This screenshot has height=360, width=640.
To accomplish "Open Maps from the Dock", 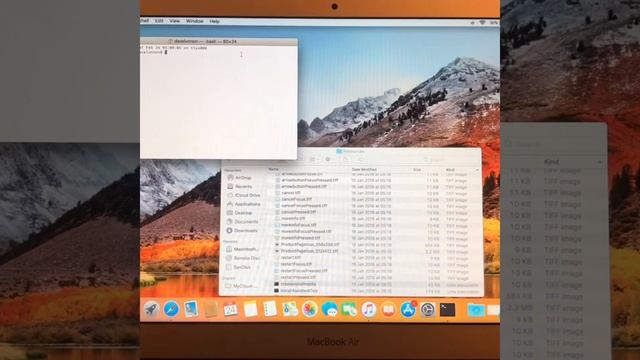I will 290,309.
